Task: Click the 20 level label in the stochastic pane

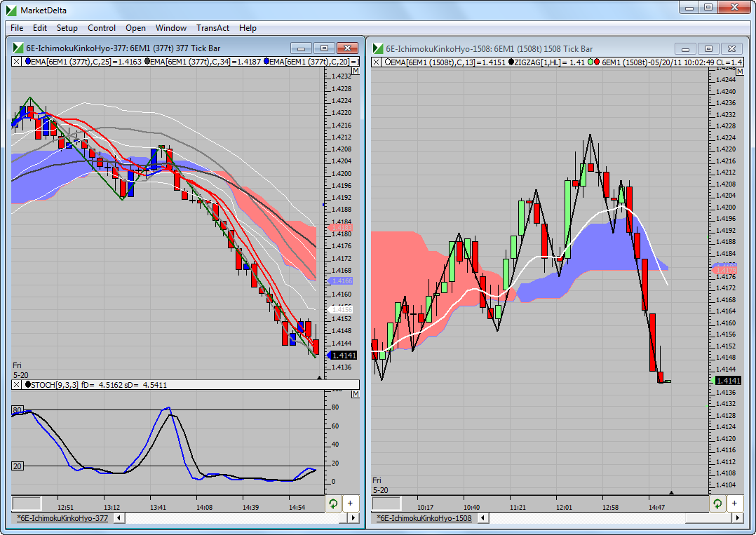Action: [18, 466]
